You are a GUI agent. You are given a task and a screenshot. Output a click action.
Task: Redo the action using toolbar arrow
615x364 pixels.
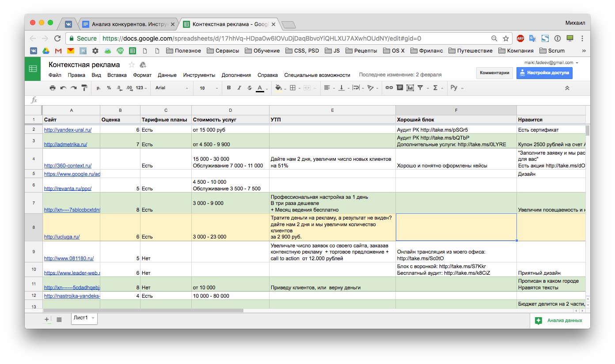coord(74,88)
